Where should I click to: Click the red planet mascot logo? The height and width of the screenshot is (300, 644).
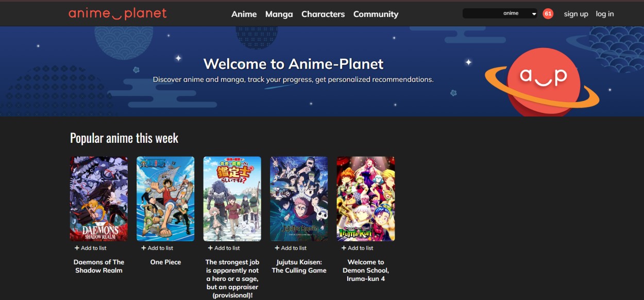tap(543, 81)
